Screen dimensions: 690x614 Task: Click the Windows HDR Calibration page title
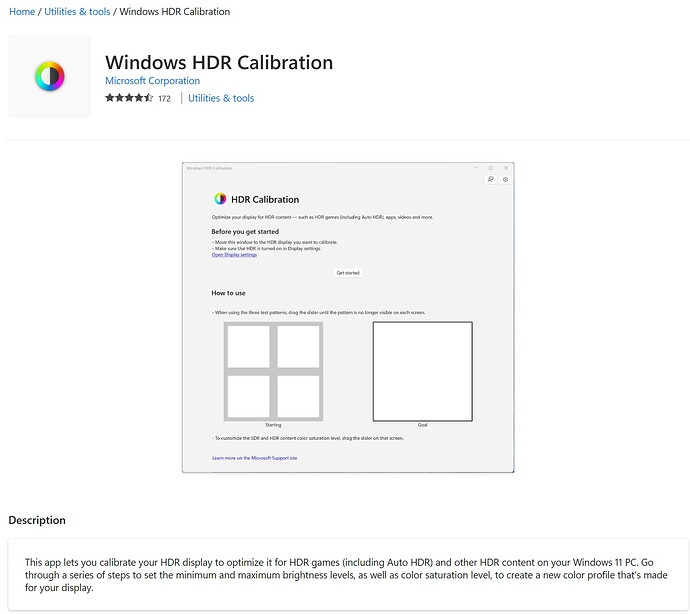(219, 63)
